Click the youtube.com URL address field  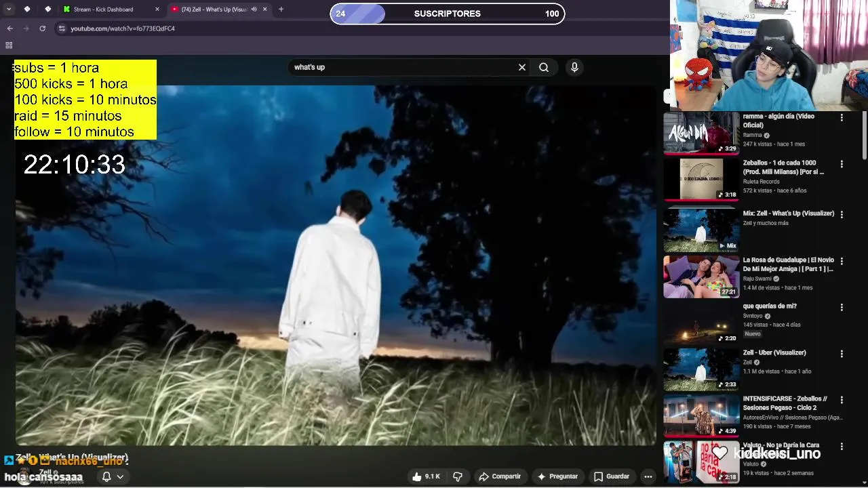tap(123, 28)
